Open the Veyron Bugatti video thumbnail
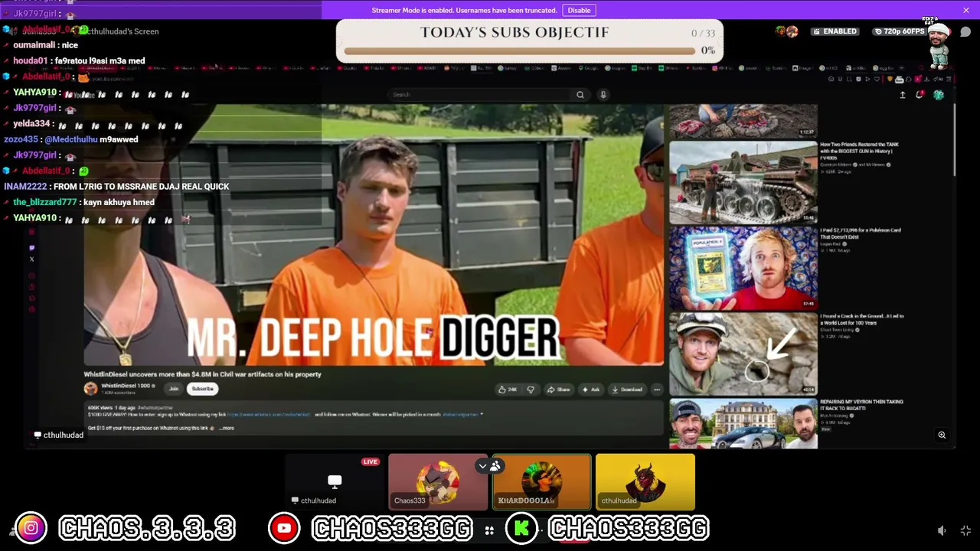 pyautogui.click(x=743, y=423)
